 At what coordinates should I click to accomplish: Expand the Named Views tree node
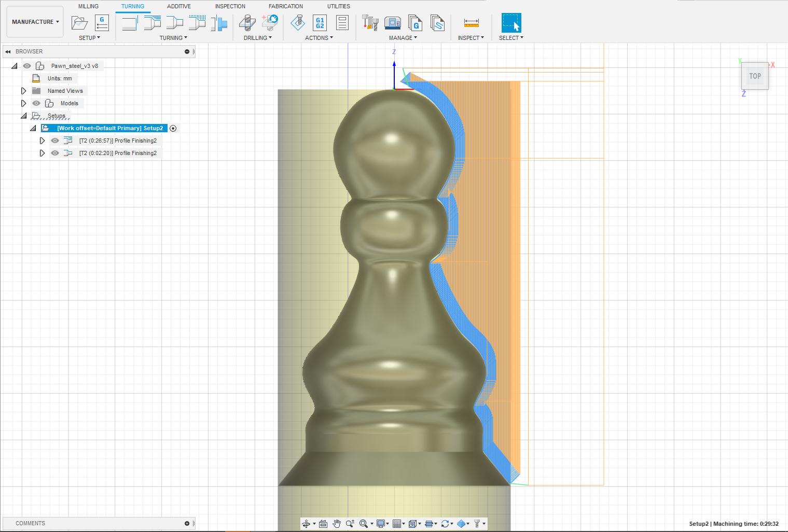[23, 90]
